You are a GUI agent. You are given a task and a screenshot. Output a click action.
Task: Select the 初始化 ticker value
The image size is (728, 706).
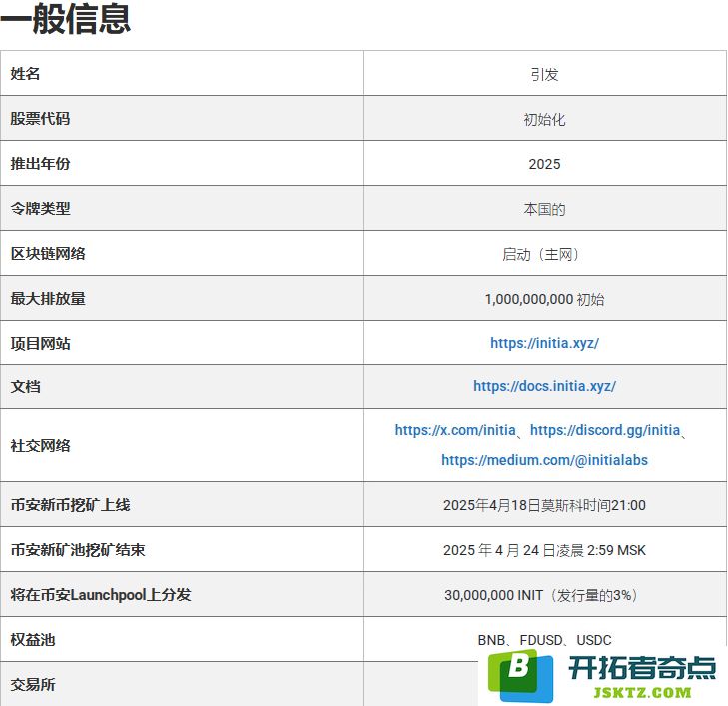pos(544,119)
